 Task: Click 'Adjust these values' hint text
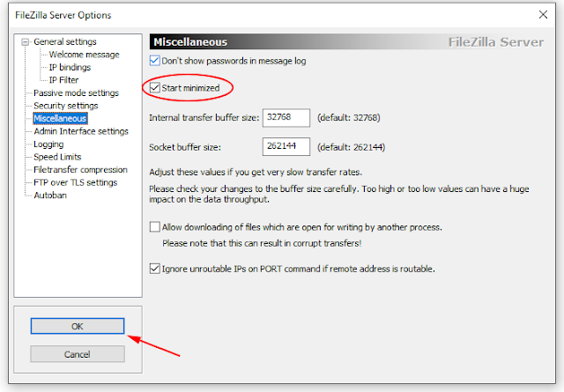256,173
